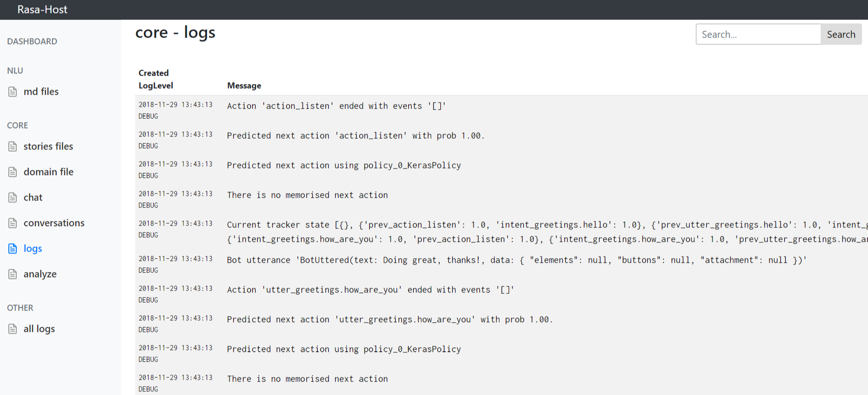Select message "Predicted next action 'utter_greetings.how_are_you' with prob"
Viewport: 868px width, 395px height.
[390, 319]
